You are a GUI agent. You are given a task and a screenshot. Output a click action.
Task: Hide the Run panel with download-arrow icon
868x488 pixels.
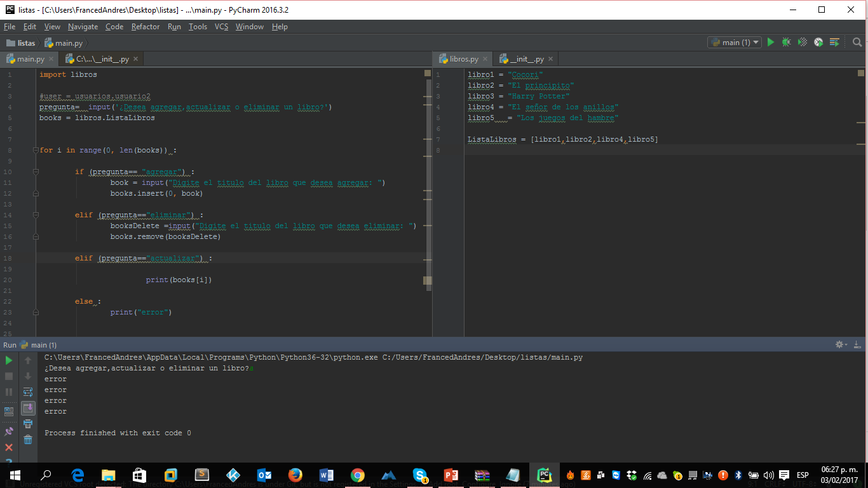(x=858, y=344)
